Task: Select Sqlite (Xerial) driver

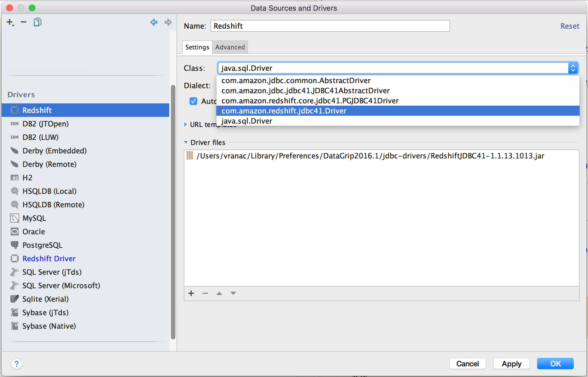Action: pyautogui.click(x=85, y=299)
